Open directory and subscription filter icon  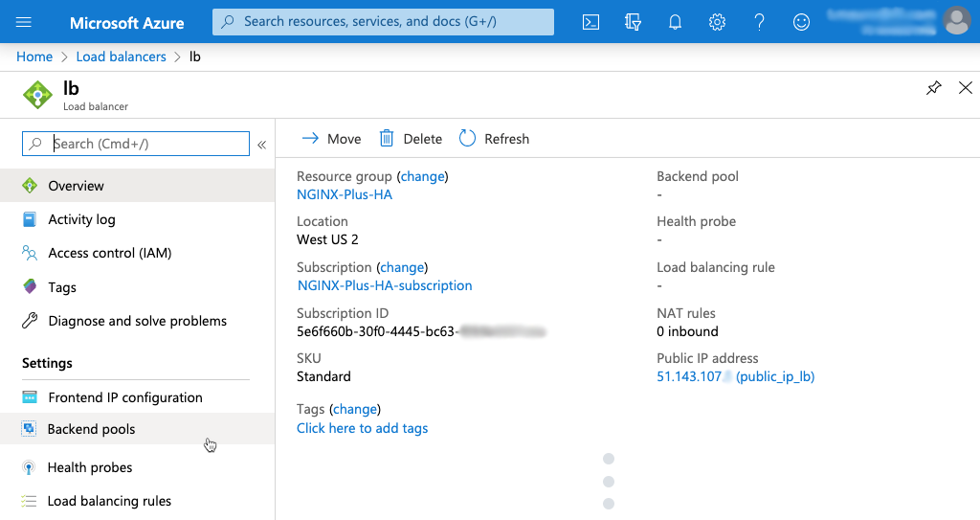click(633, 21)
